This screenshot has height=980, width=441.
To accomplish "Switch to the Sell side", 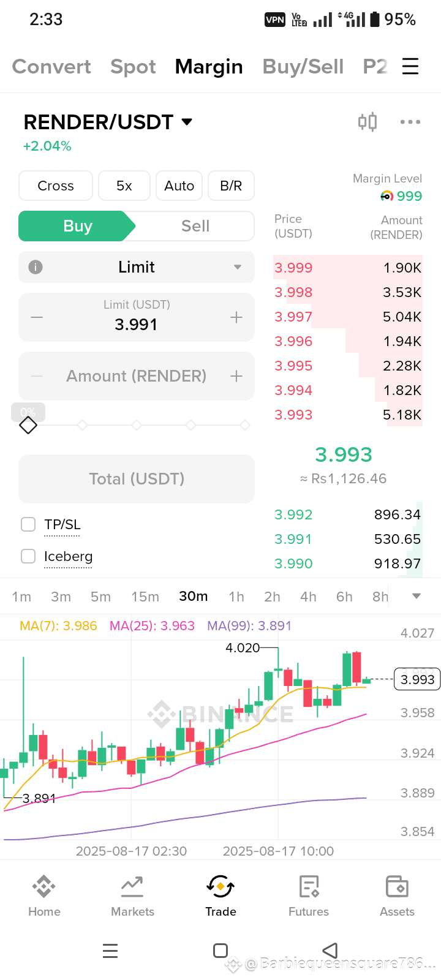I will [x=195, y=226].
